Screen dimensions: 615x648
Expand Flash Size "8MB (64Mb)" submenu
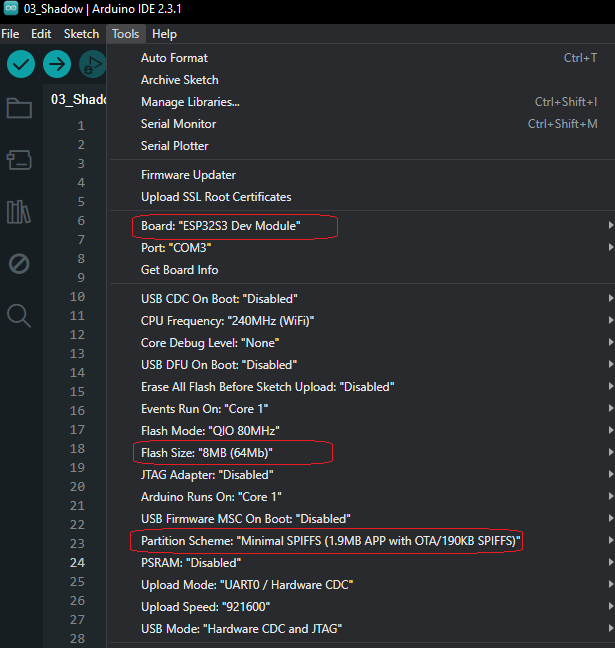pyautogui.click(x=362, y=453)
